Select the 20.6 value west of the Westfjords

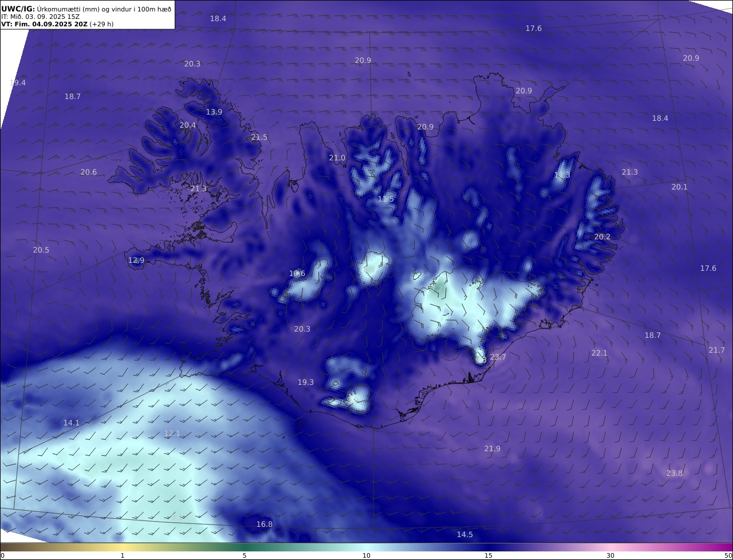click(x=89, y=172)
